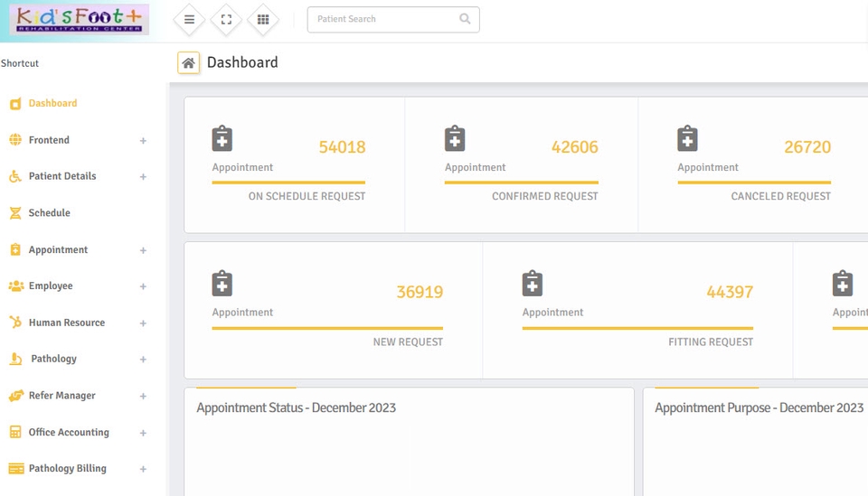This screenshot has width=868, height=496.
Task: Click the Appointment Purpose - December 2023 heading
Action: pos(759,407)
